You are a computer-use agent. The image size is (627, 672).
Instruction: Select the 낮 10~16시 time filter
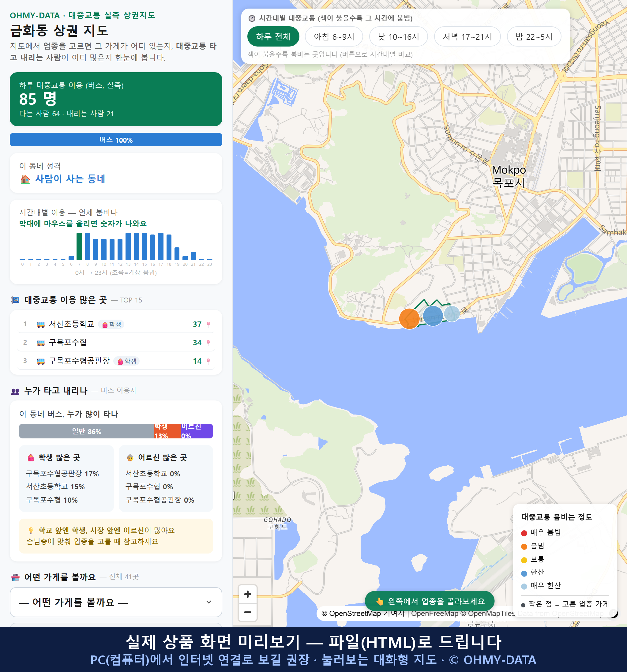(x=399, y=36)
